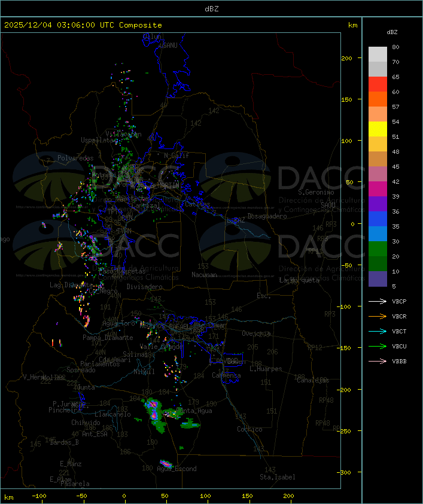Select the indigo 5–10 dBZ legend swatch
The height and width of the screenshot is (504, 423).
(x=378, y=279)
